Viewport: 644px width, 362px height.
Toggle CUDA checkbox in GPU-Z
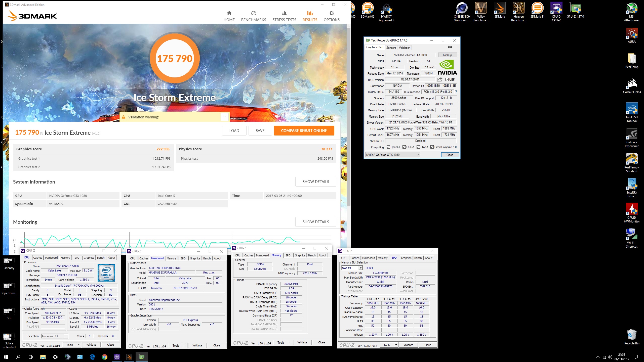point(404,147)
